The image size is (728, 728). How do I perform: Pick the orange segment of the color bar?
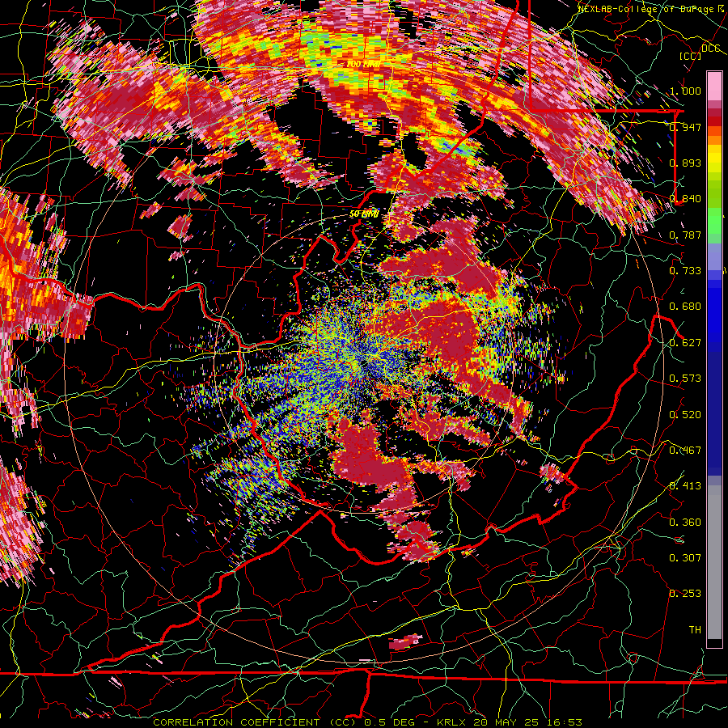714,140
